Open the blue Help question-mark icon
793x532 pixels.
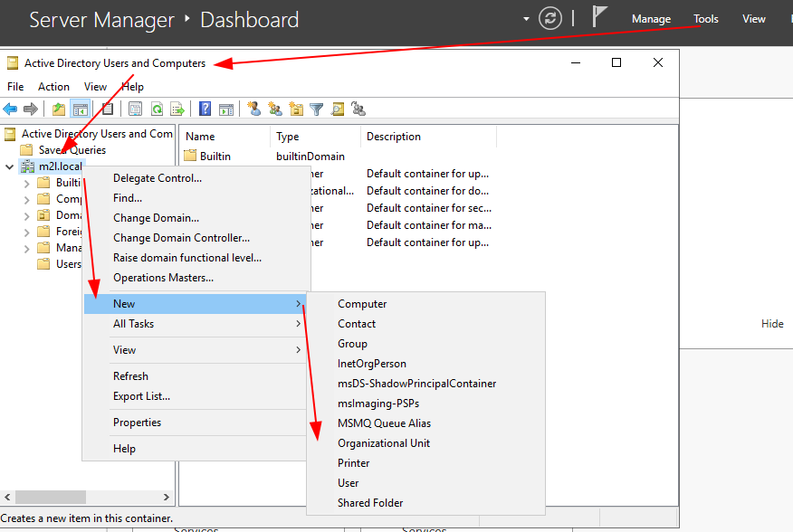coord(205,109)
